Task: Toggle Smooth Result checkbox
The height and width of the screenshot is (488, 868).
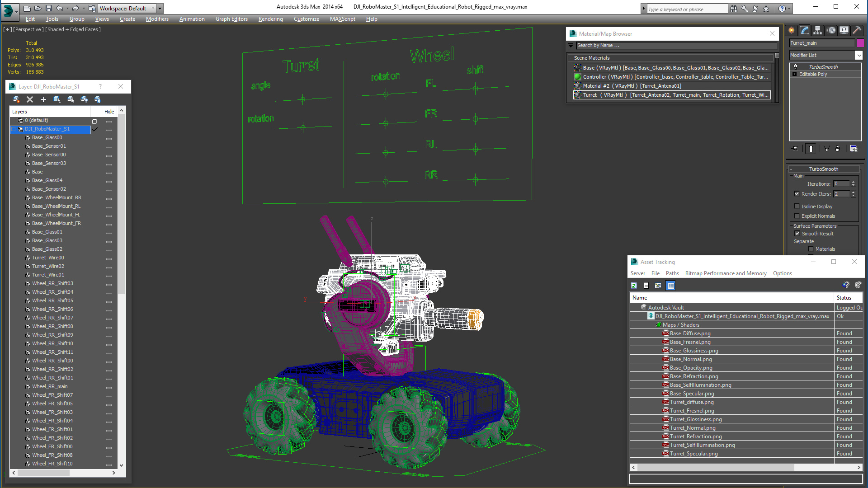Action: (x=797, y=234)
